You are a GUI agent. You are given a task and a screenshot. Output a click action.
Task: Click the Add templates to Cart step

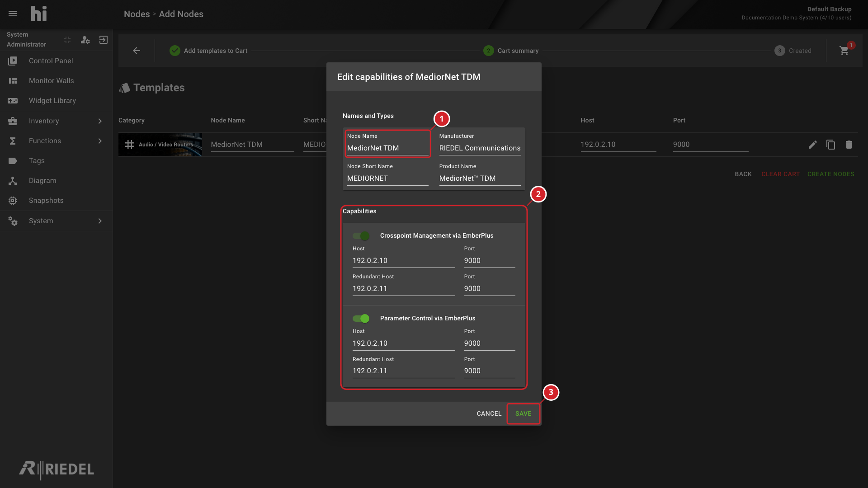coord(208,51)
